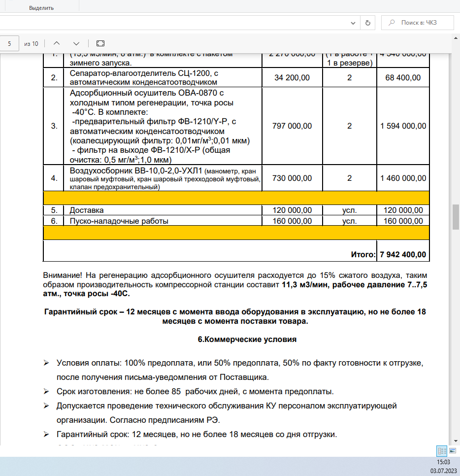The height and width of the screenshot is (476, 460).
Task: Click the fit-to-page view icon
Action: tap(100, 43)
